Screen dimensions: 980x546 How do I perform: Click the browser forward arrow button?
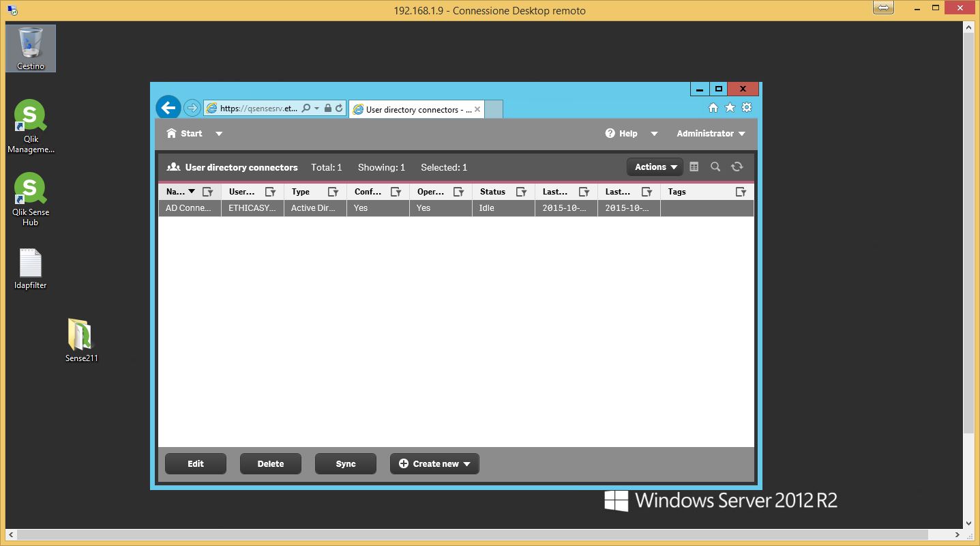[x=192, y=108]
